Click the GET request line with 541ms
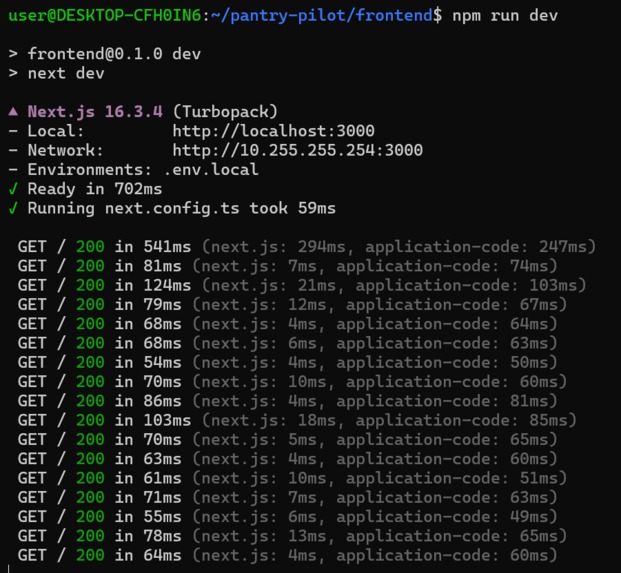 click(307, 247)
